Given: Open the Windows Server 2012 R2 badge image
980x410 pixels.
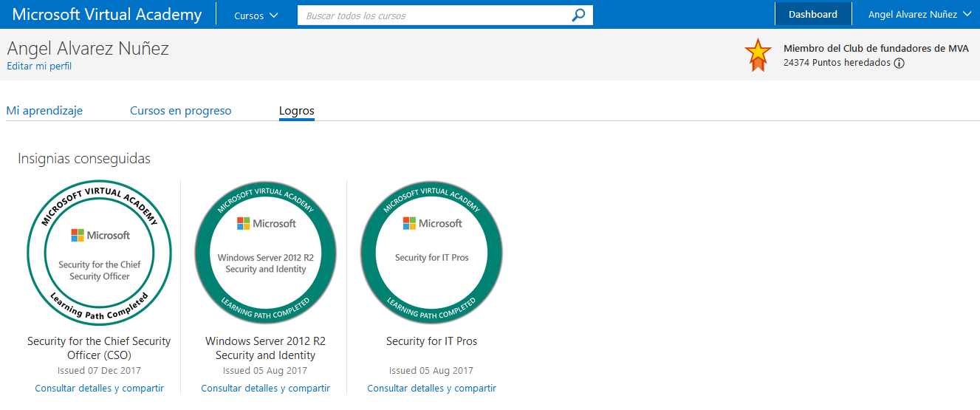Looking at the screenshot, I should tap(265, 253).
